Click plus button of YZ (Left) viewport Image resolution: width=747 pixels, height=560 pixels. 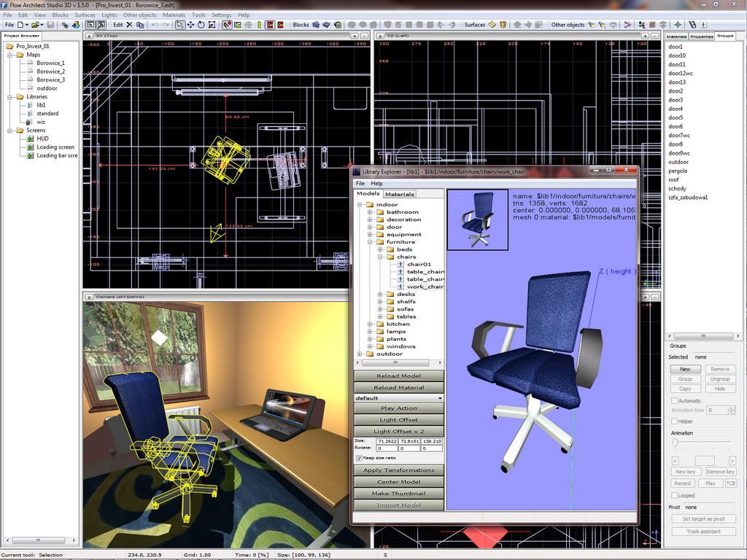[x=645, y=36]
